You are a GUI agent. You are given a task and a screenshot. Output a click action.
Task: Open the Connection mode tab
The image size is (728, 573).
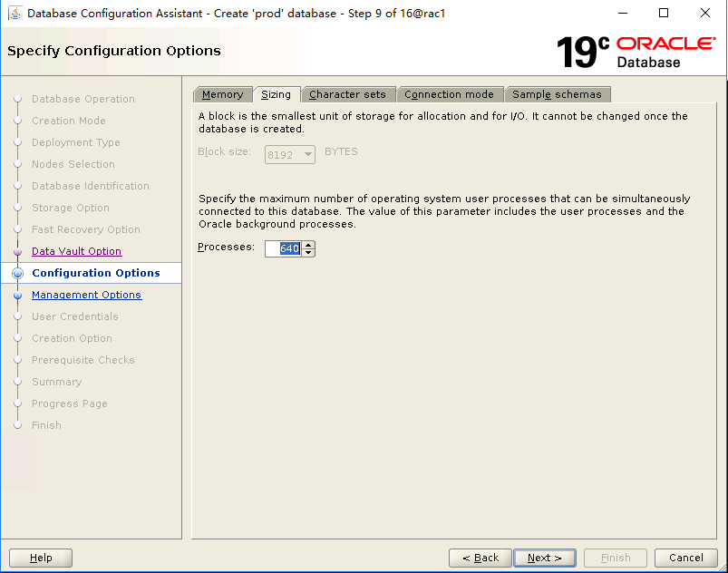point(449,94)
